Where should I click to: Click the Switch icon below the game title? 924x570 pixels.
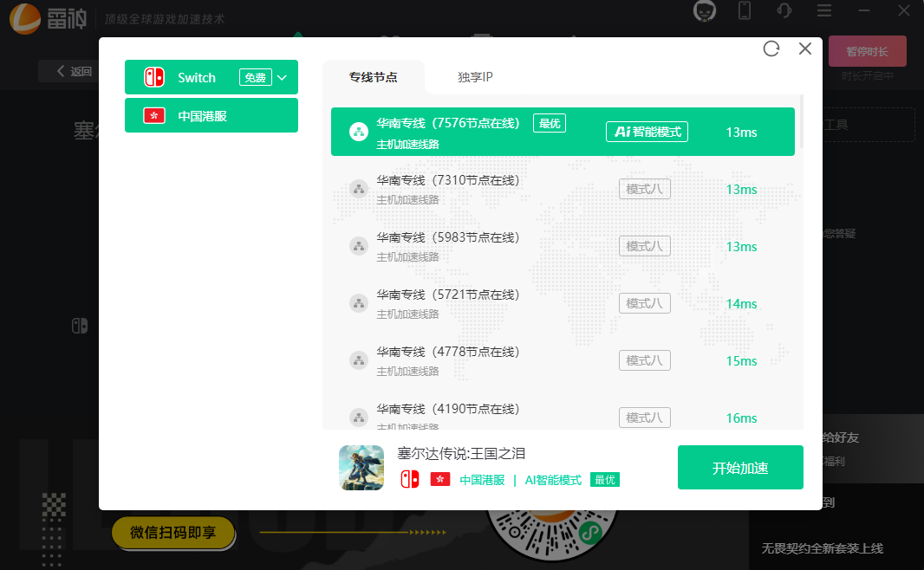[409, 479]
